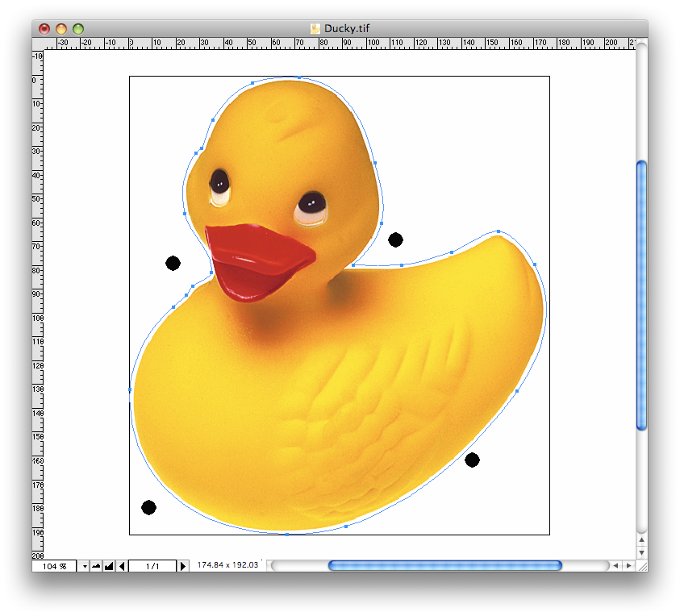Image resolution: width=680 pixels, height=616 pixels.
Task: Click the 104 % zoom field
Action: pos(53,566)
